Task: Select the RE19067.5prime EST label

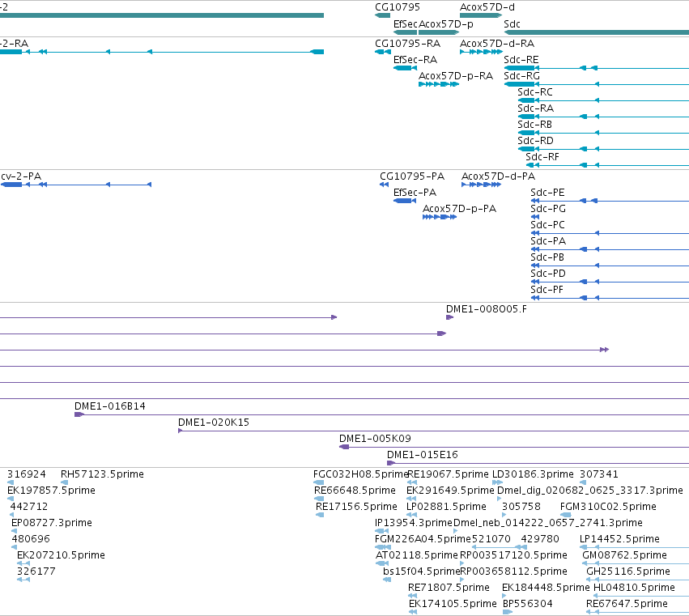Action: click(x=448, y=474)
